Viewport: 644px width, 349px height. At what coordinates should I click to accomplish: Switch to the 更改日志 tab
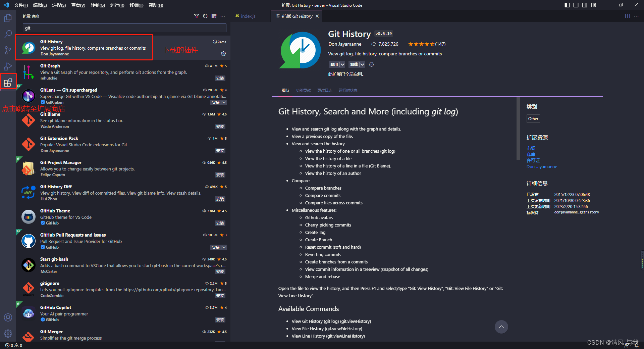(x=325, y=90)
